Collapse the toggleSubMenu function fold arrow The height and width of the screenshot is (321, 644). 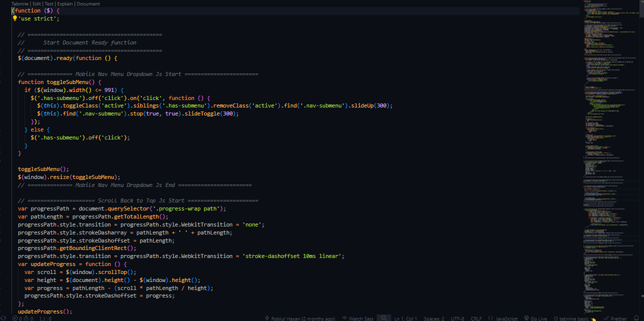pyautogui.click(x=11, y=81)
